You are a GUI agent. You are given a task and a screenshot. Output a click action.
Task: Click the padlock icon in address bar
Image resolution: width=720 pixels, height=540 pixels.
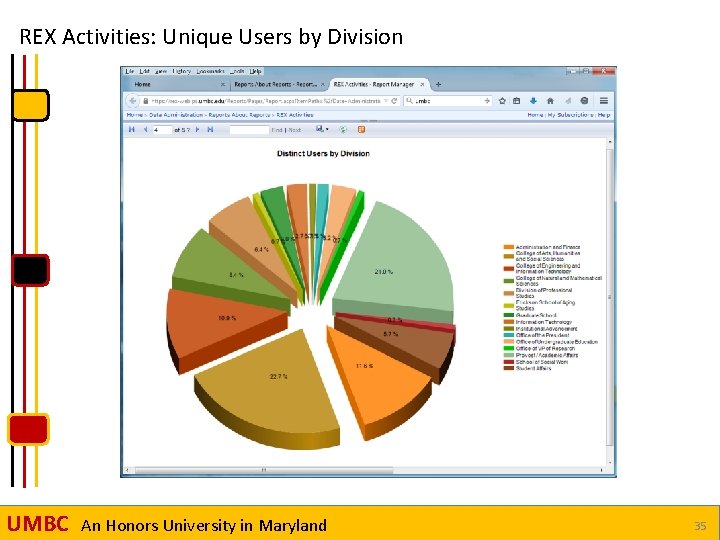tap(146, 101)
